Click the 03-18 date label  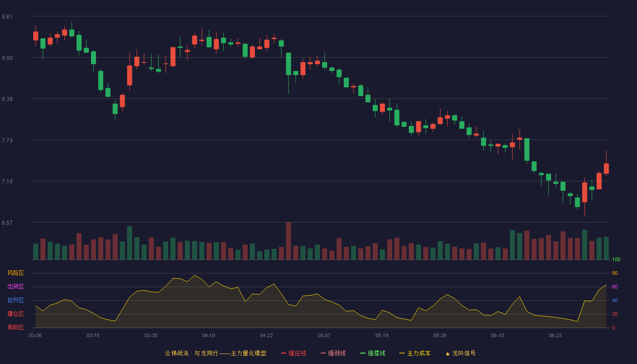tap(93, 335)
